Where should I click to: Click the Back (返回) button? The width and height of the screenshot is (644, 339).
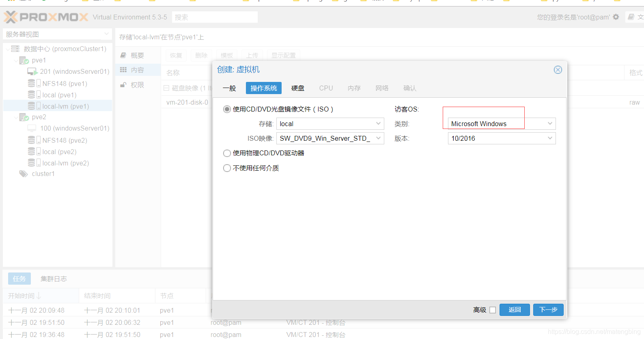point(515,310)
